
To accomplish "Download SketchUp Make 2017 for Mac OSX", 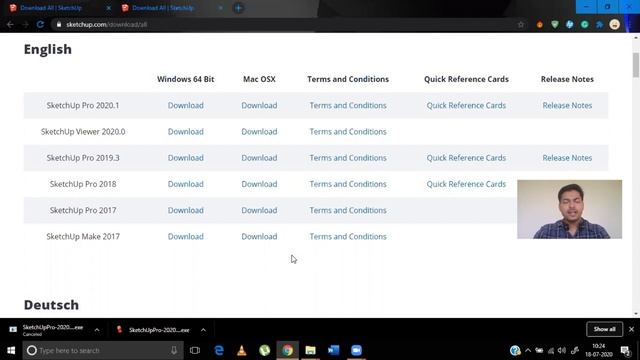I will 259,236.
